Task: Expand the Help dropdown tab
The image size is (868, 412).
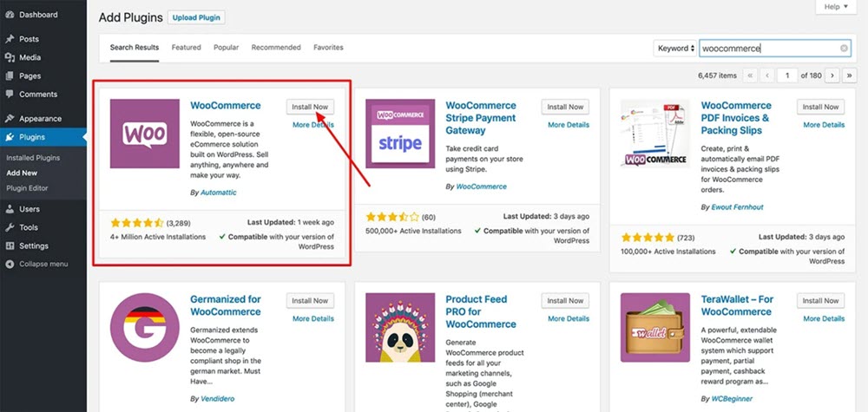Action: pos(836,7)
